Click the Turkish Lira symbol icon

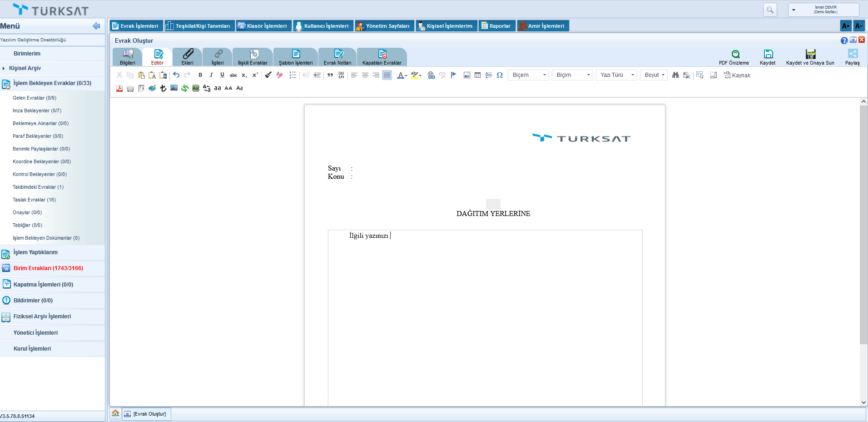point(163,88)
